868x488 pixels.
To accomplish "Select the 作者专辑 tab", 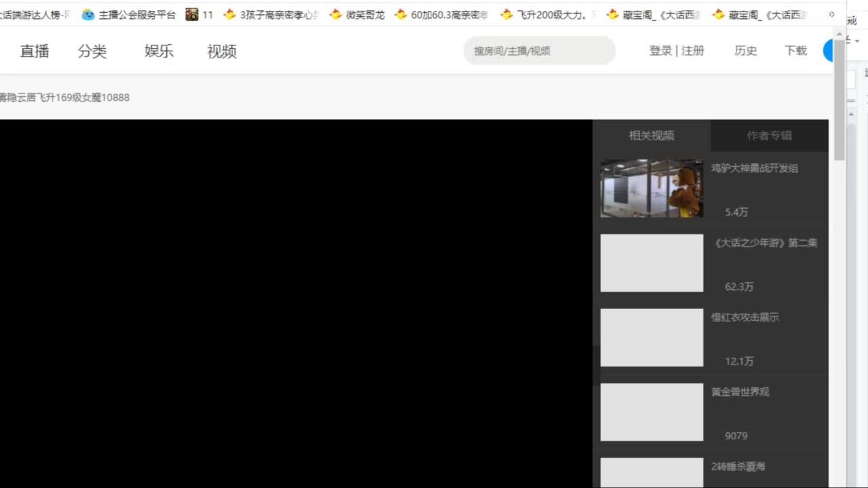I will 770,136.
